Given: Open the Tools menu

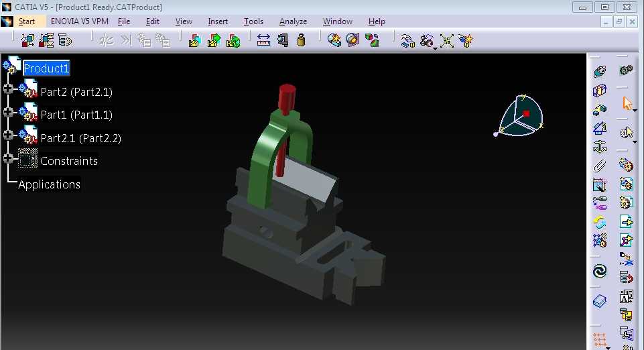Looking at the screenshot, I should click(253, 21).
